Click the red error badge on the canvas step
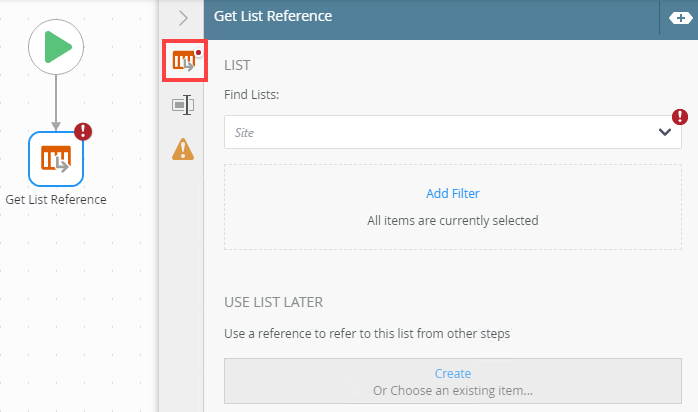The width and height of the screenshot is (698, 412). coord(83,132)
